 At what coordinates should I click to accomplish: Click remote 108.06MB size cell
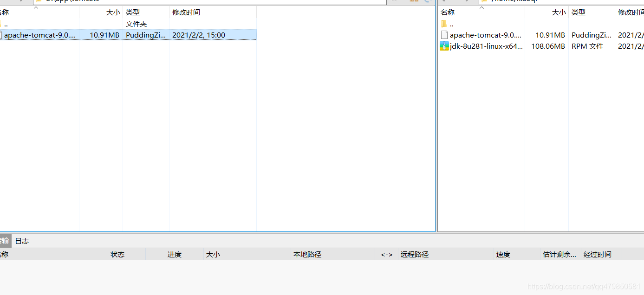tap(548, 46)
